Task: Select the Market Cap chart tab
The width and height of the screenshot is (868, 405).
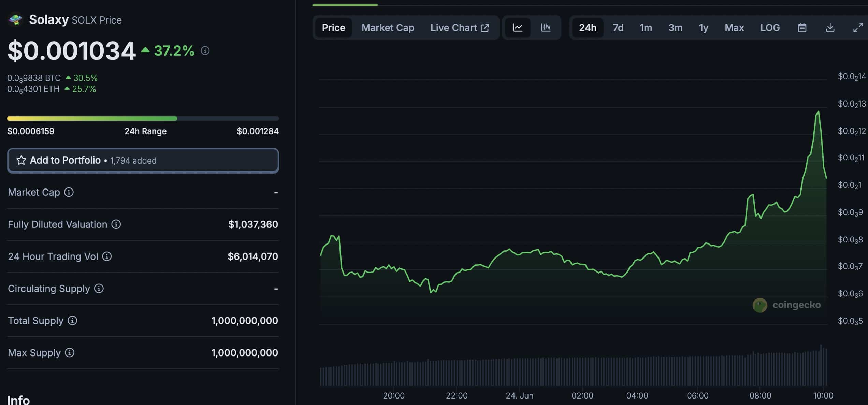Action: tap(388, 28)
